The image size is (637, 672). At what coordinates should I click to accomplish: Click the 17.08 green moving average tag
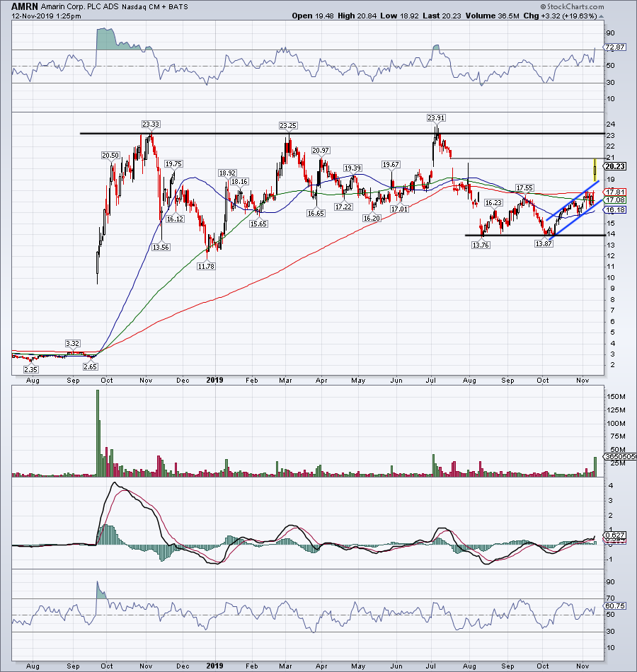click(615, 200)
